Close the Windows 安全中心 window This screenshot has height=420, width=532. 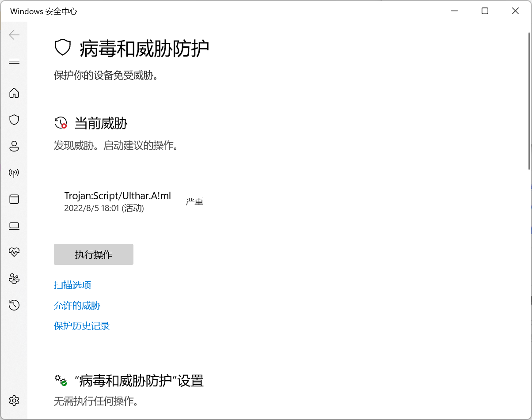click(x=515, y=11)
